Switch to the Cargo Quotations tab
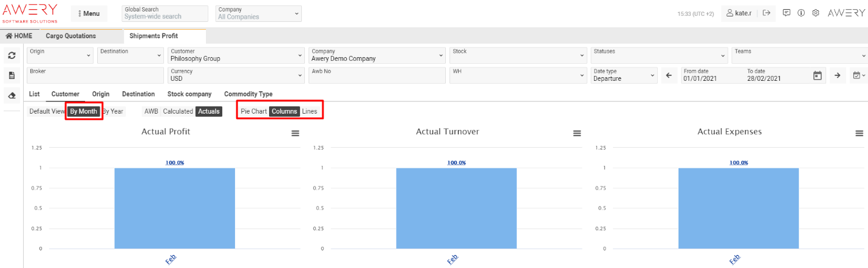Screen dimensions: 868x268 [x=70, y=36]
